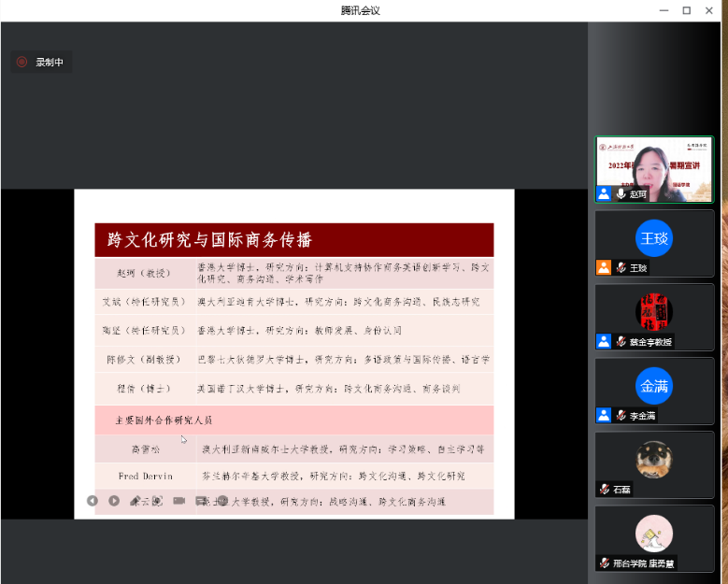Image resolution: width=728 pixels, height=584 pixels.
Task: Click the 录制中 recording status label
Action: 50,63
